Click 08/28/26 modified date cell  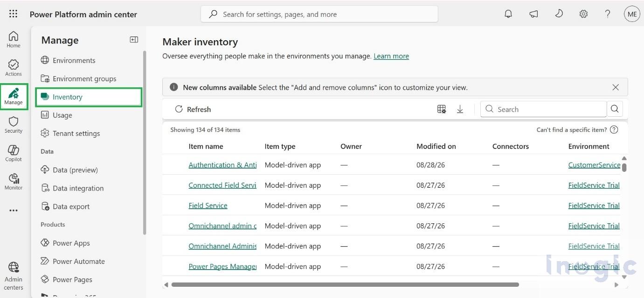click(x=430, y=165)
